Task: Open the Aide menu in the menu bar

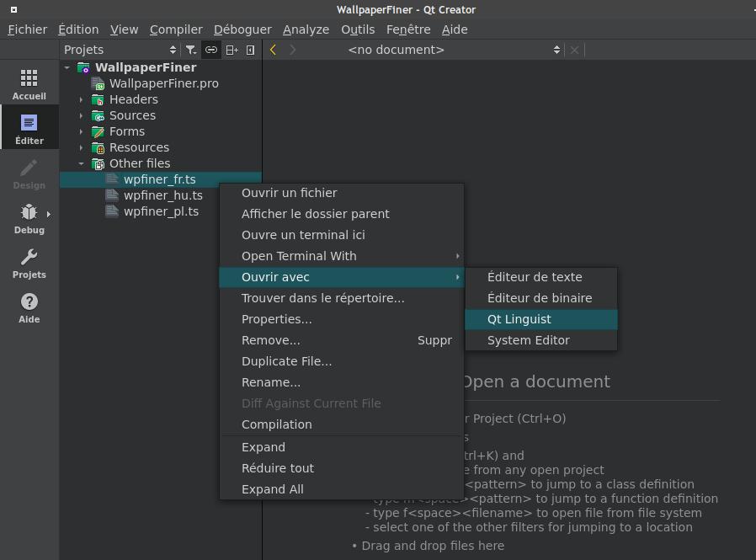Action: pos(455,29)
